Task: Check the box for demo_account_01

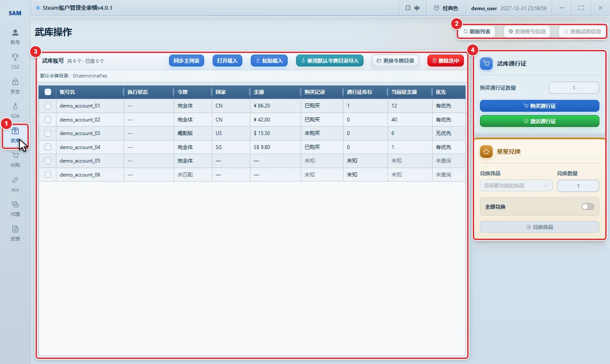Action: tap(48, 106)
